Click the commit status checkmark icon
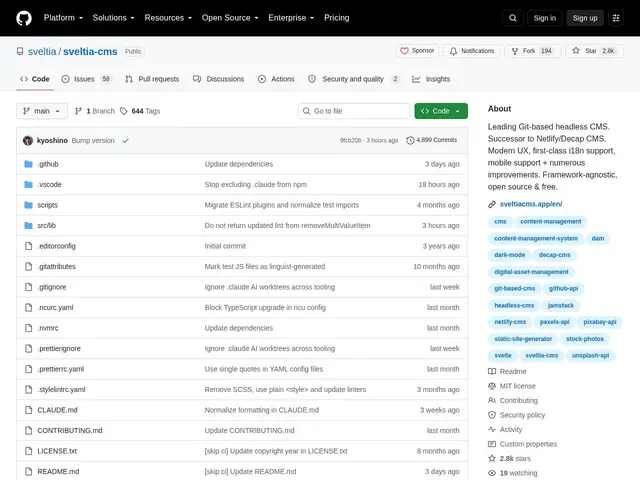This screenshot has height=480, width=640. [x=125, y=140]
